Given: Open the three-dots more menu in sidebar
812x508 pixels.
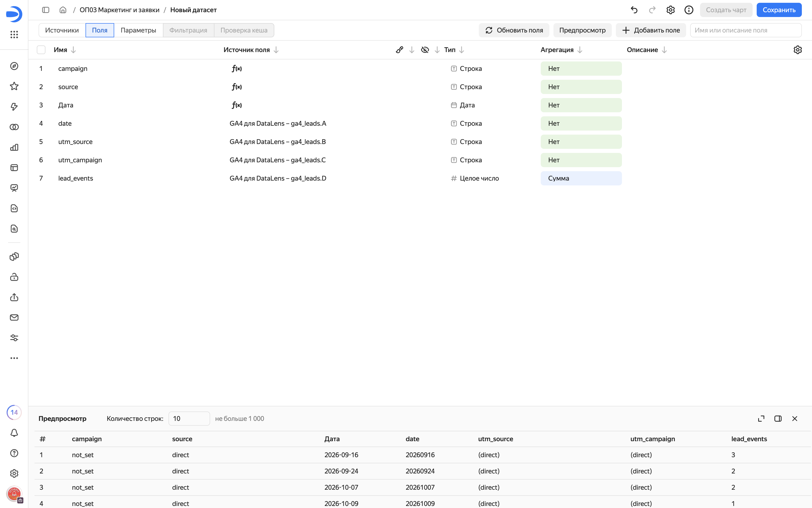Looking at the screenshot, I should pyautogui.click(x=14, y=358).
